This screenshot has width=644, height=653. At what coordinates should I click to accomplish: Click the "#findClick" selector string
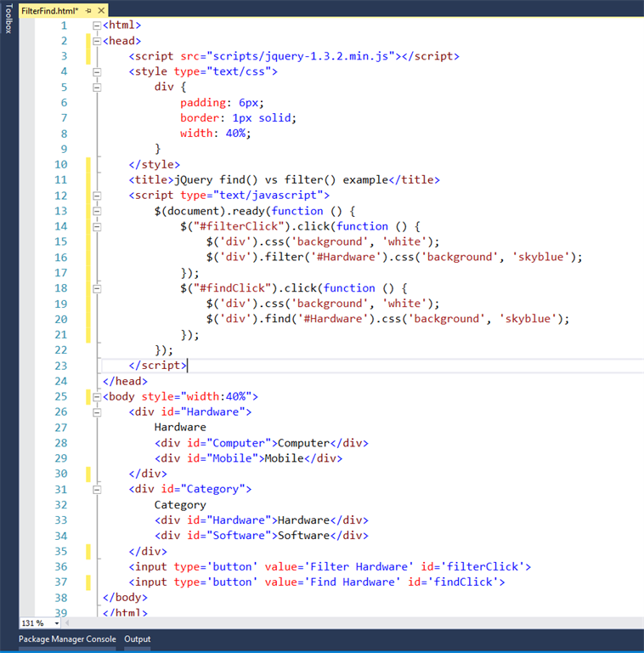232,288
